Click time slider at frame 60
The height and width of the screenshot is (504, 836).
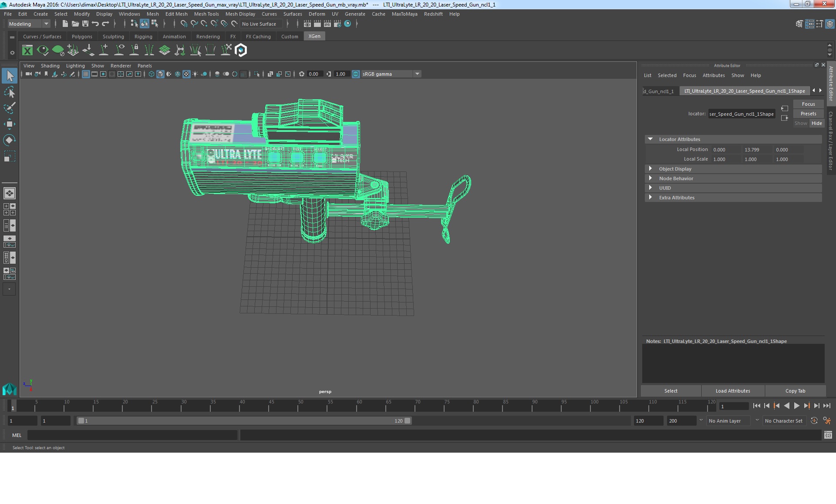360,406
